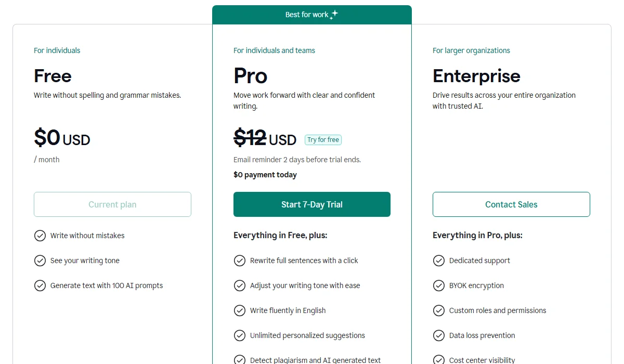The image size is (624, 364).
Task: Click the checkmark beside 'Generate text with 100 AI prompts'
Action: (40, 285)
